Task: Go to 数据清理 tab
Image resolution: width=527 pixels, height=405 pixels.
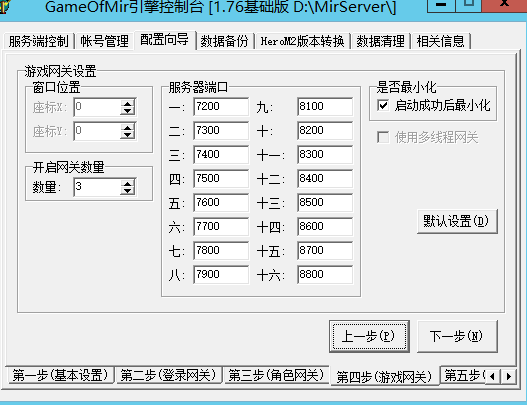Action: tap(380, 41)
